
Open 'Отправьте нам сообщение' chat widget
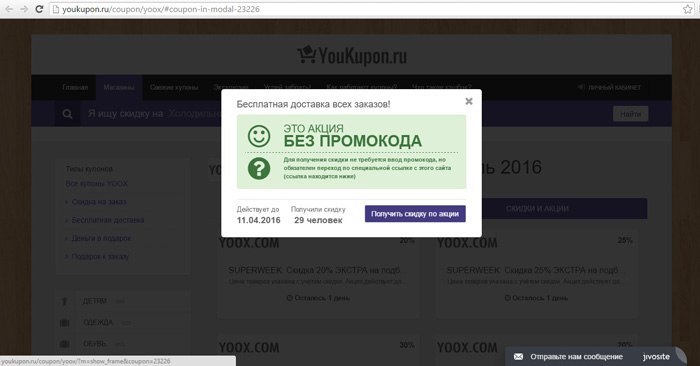click(x=576, y=357)
